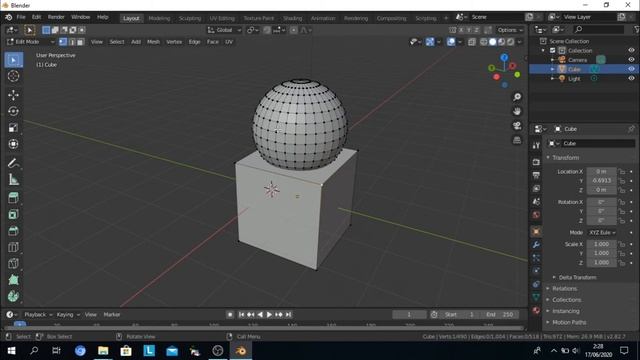Hide the Camera object in outliner
Image resolution: width=640 pixels, height=360 pixels.
(631, 60)
